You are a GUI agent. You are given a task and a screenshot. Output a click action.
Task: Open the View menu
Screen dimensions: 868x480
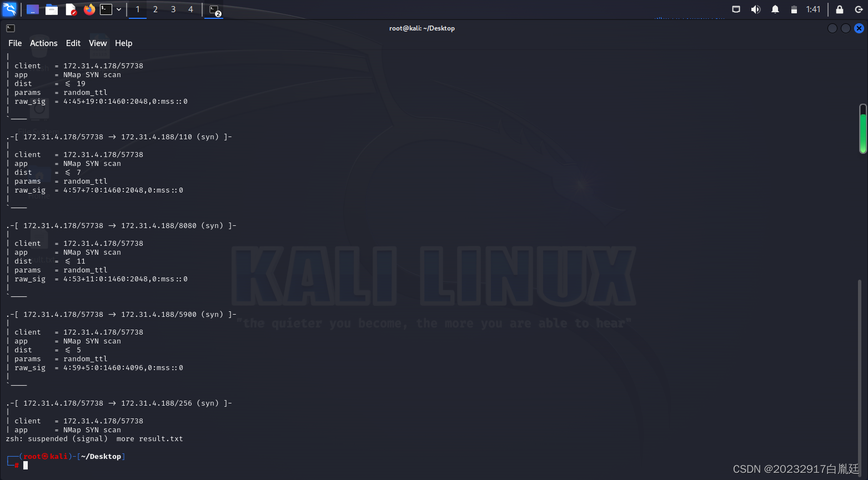tap(98, 43)
